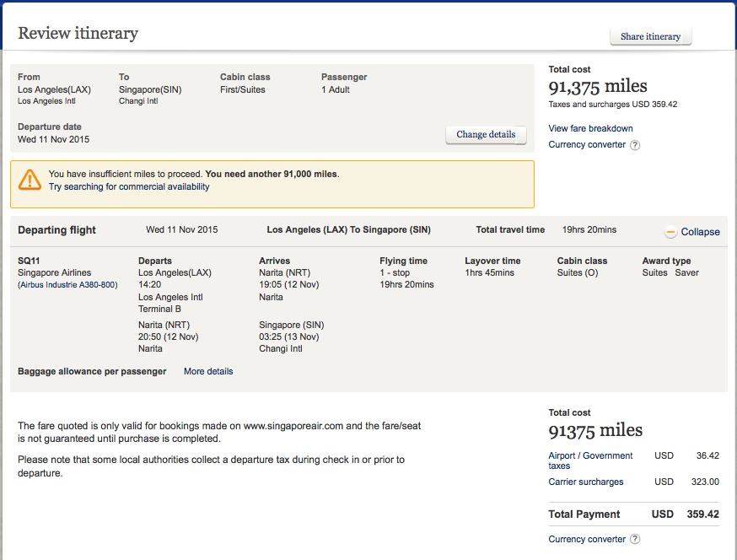This screenshot has width=737, height=560.
Task: Click the Review itinerary heading
Action: point(78,34)
